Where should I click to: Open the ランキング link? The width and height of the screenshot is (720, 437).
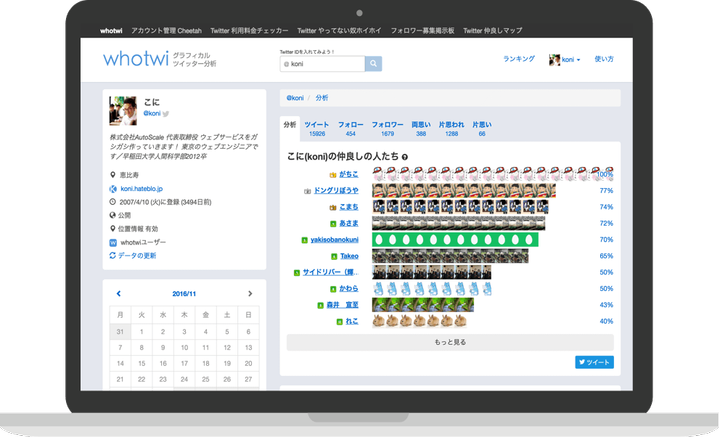coord(519,59)
